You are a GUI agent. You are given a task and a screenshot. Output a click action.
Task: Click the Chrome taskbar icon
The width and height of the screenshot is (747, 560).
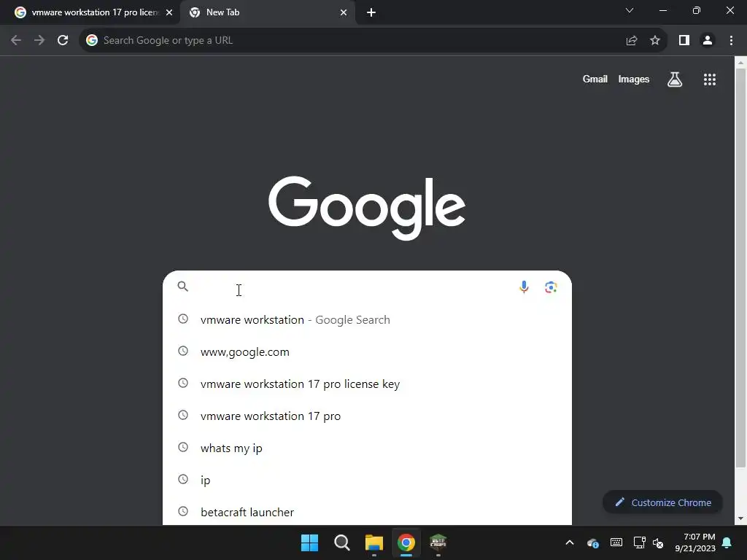pyautogui.click(x=406, y=542)
